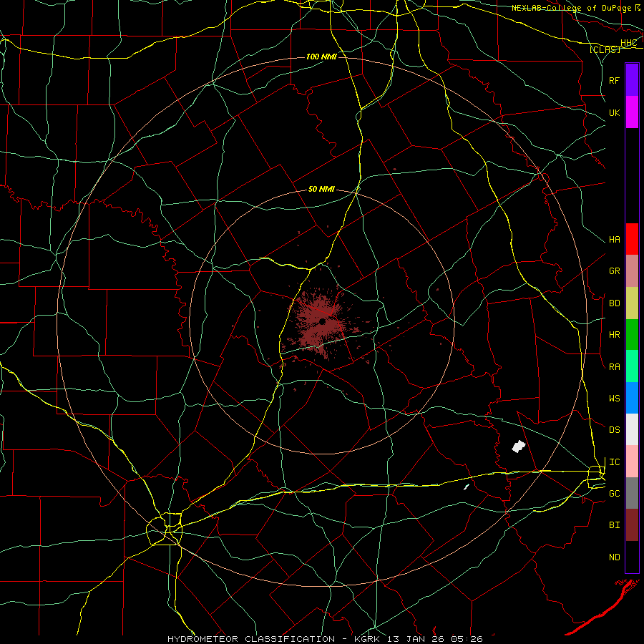Click the "HYDROMETEOR CLASSIFICATION" title text

point(251,639)
